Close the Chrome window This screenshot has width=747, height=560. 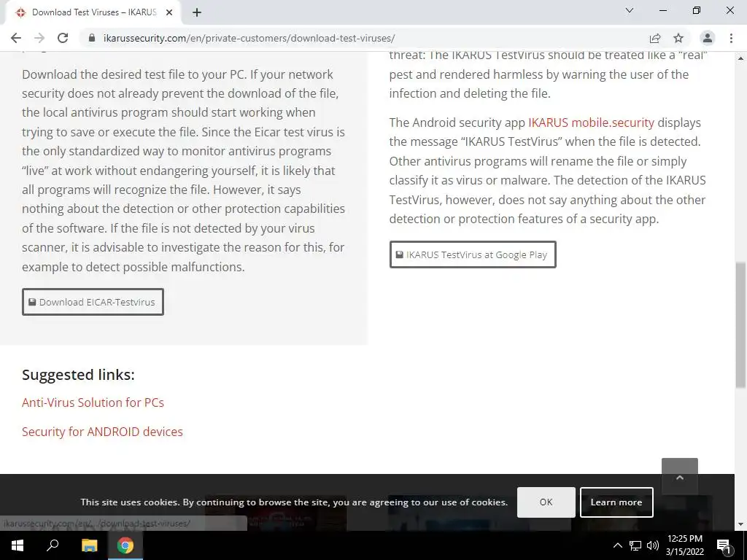(x=729, y=10)
